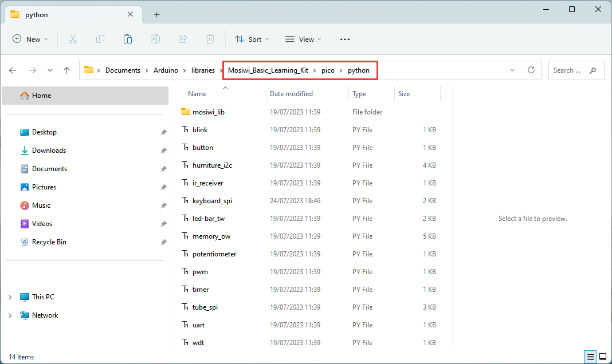
Task: Click the Copy icon in toolbar
Action: tap(100, 39)
